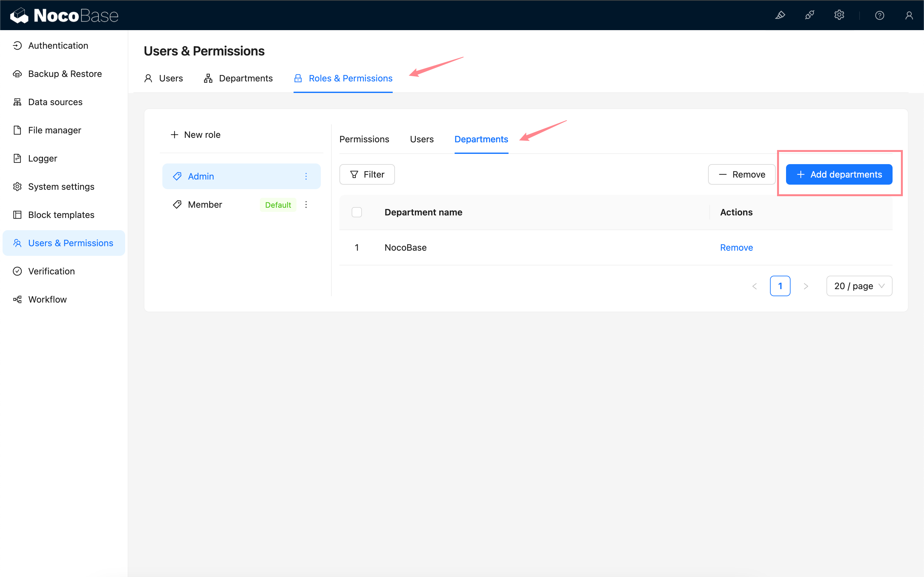Go to next page arrow
Image resolution: width=924 pixels, height=577 pixels.
tap(806, 286)
